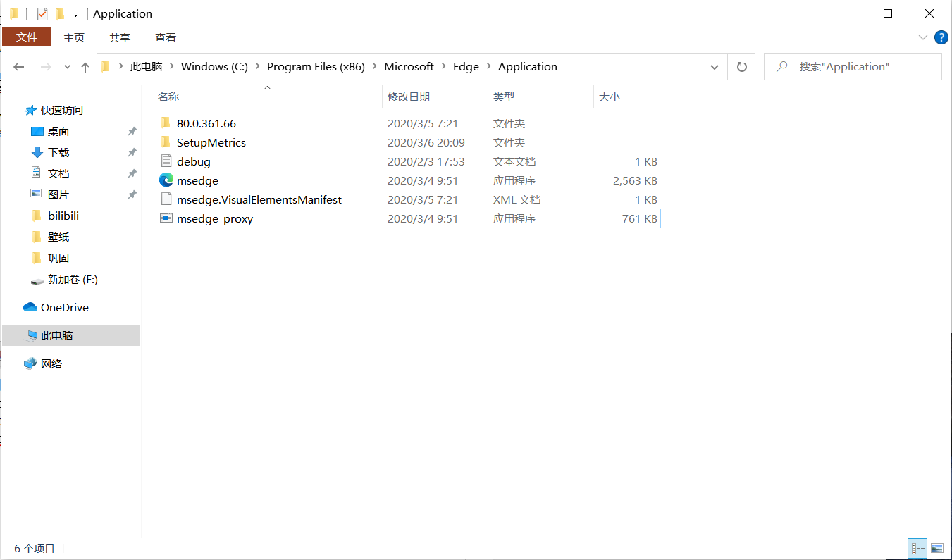Expand the ribbon with the chevron
This screenshot has width=952, height=560.
click(x=923, y=37)
